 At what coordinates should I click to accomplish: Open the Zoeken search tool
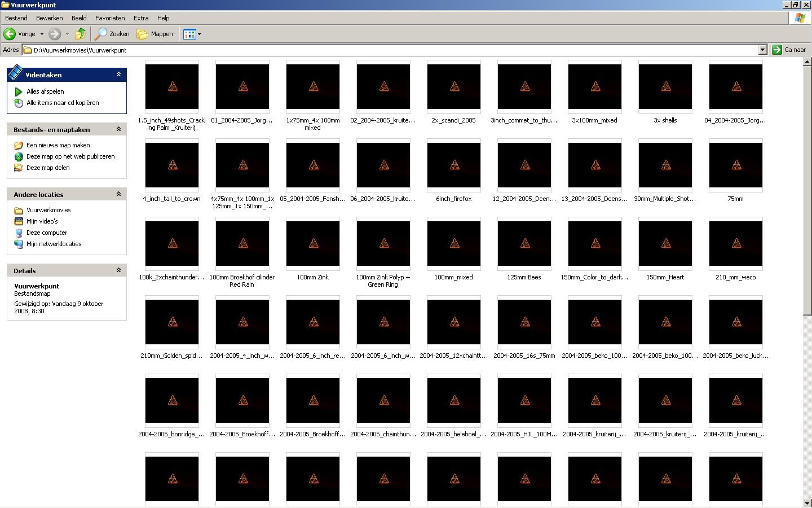[x=112, y=34]
